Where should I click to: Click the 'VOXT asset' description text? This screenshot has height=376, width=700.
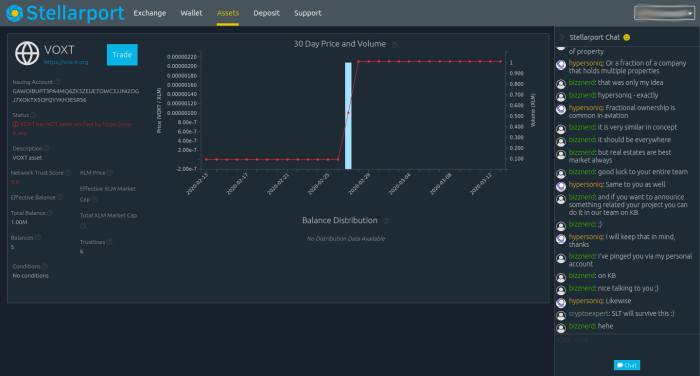[27, 158]
